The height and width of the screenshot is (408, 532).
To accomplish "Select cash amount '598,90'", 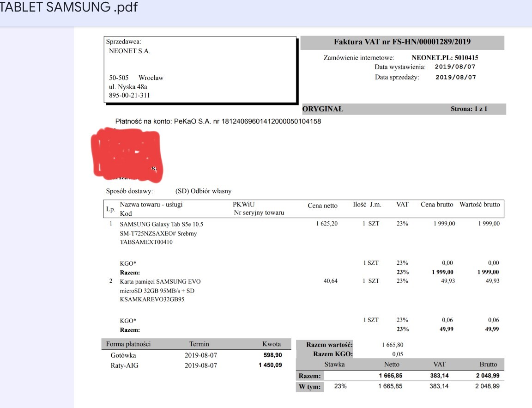I will click(273, 355).
